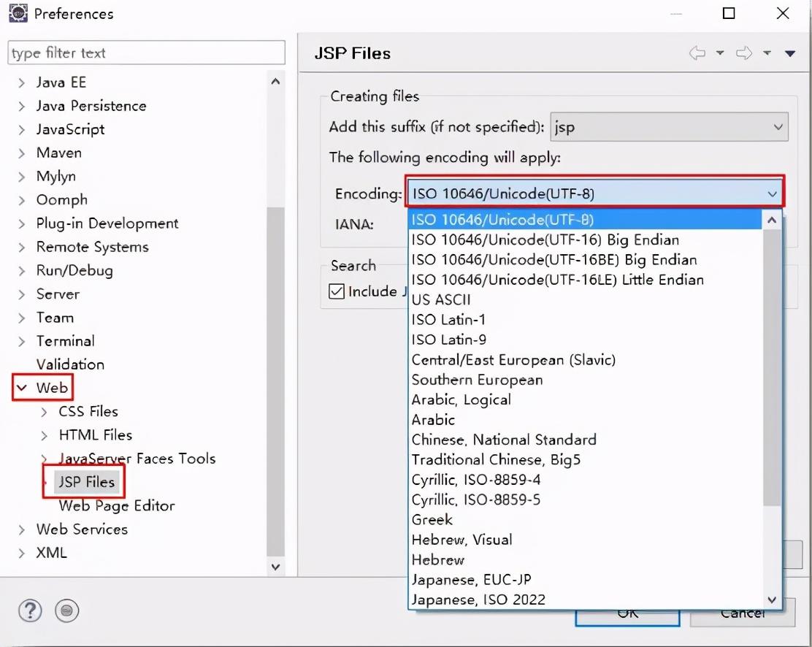
Task: Collapse the Web section in the tree
Action: pos(21,388)
